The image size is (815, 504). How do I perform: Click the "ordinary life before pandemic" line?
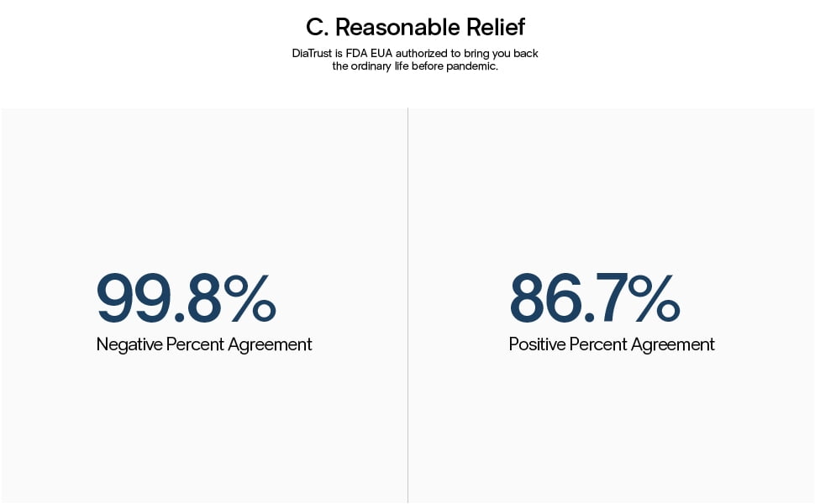tap(415, 66)
